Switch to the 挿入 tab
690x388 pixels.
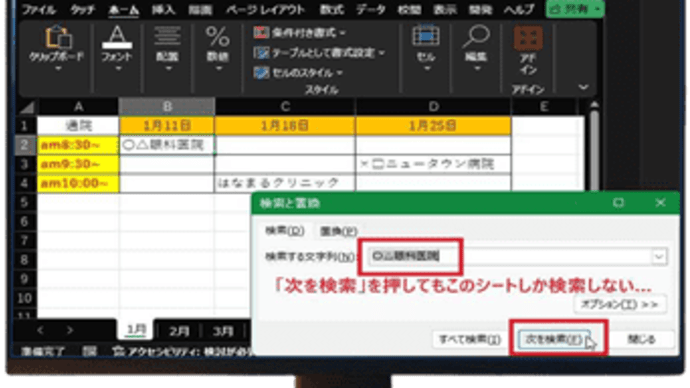[x=163, y=9]
